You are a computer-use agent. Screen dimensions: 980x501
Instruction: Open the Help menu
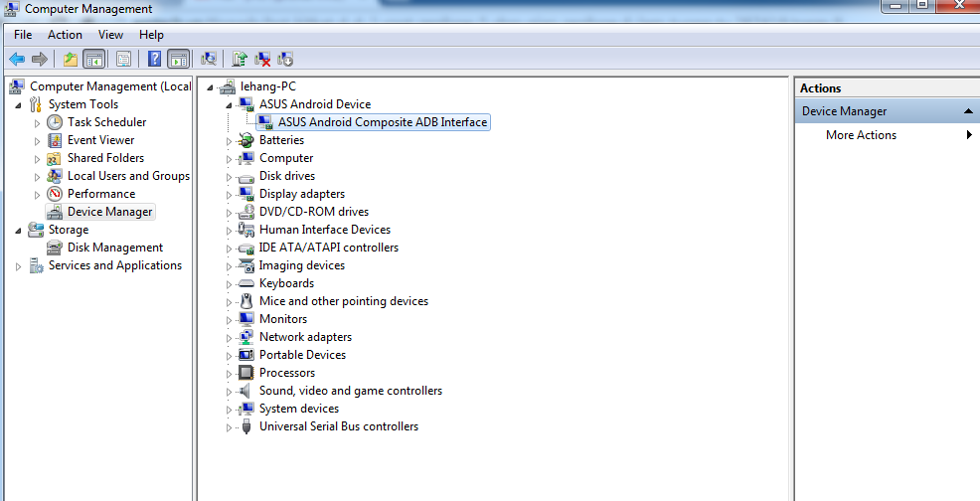tap(151, 35)
